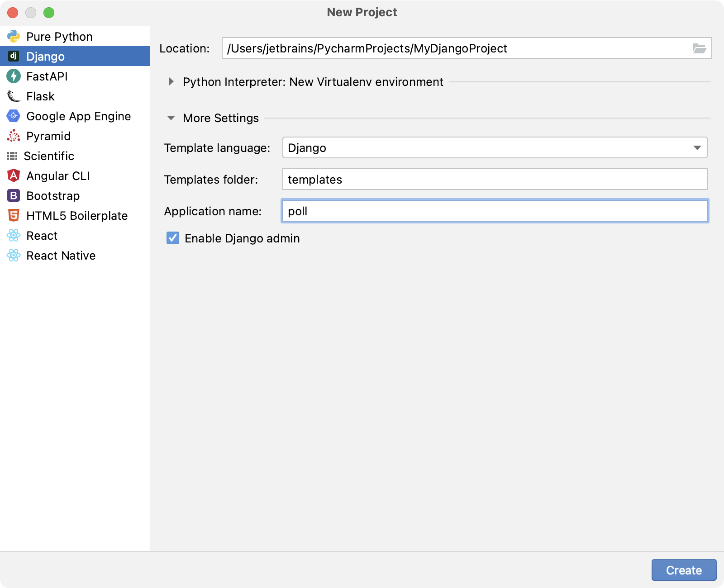Viewport: 724px width, 588px height.
Task: Open the Template language dropdown
Action: pos(697,147)
